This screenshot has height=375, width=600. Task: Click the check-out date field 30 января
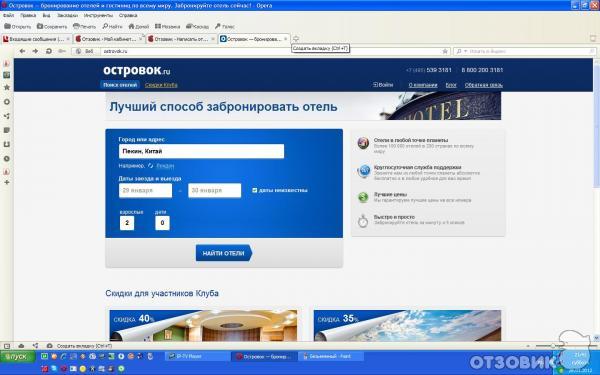215,190
